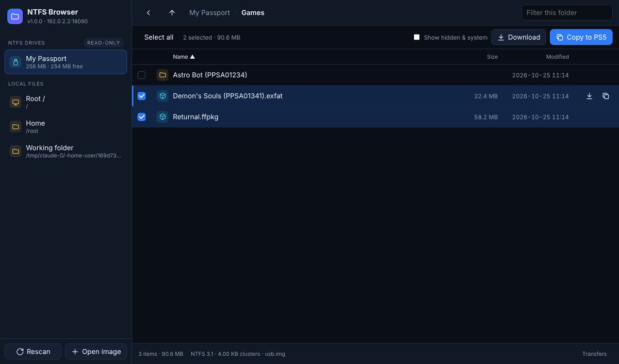Click Copy to PS5
Image resolution: width=619 pixels, height=364 pixels.
[x=581, y=37]
